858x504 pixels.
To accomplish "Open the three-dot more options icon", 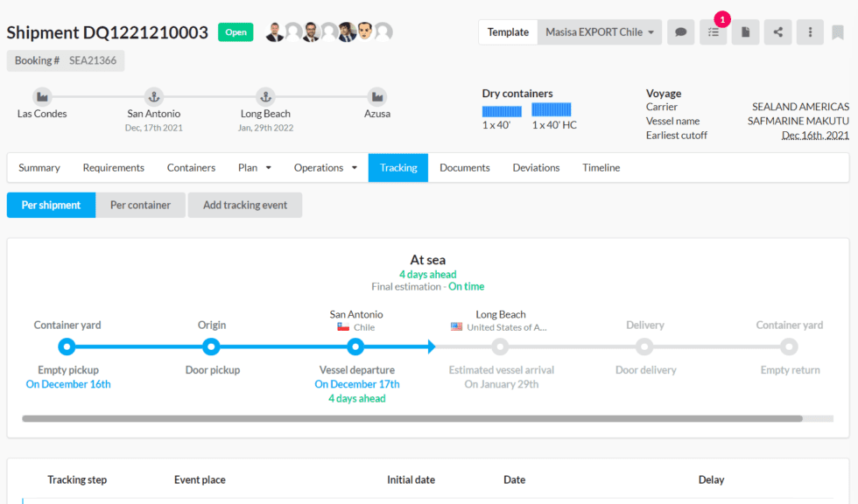I will 808,31.
